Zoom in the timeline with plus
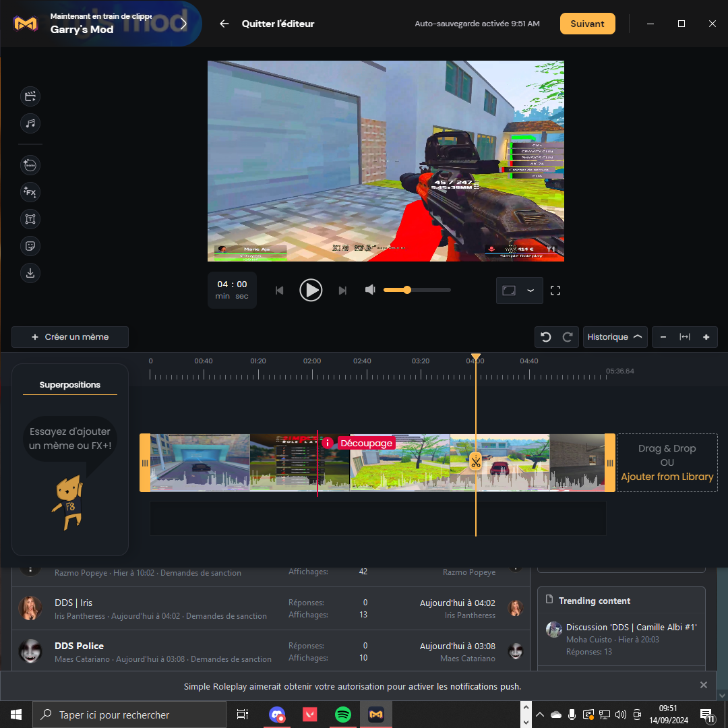This screenshot has height=728, width=728. coord(706,337)
